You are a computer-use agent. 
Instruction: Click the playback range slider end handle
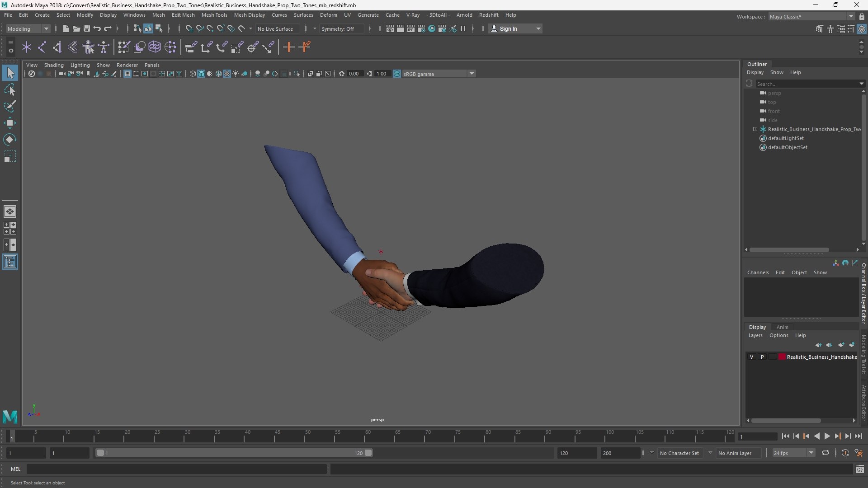pos(368,453)
